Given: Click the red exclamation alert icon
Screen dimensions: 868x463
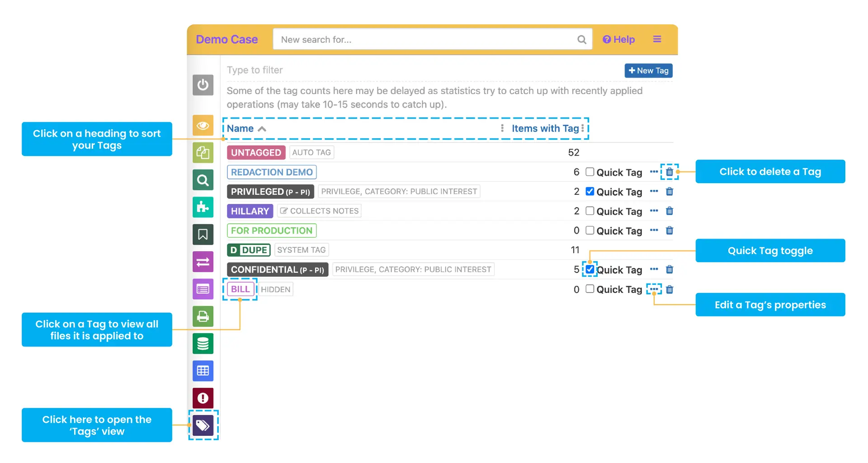Looking at the screenshot, I should [x=203, y=398].
